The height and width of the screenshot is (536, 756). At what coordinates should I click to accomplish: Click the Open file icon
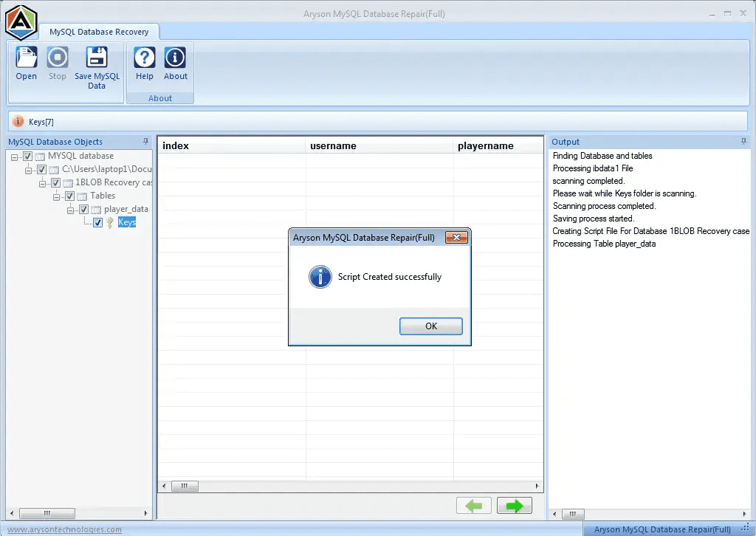coord(26,58)
